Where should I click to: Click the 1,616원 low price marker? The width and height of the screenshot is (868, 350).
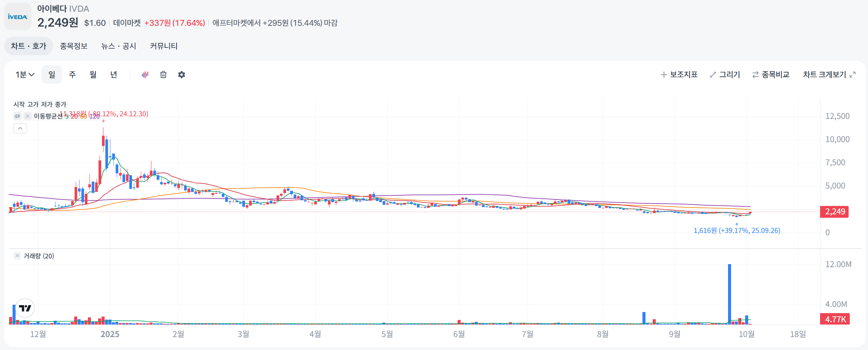point(737,231)
